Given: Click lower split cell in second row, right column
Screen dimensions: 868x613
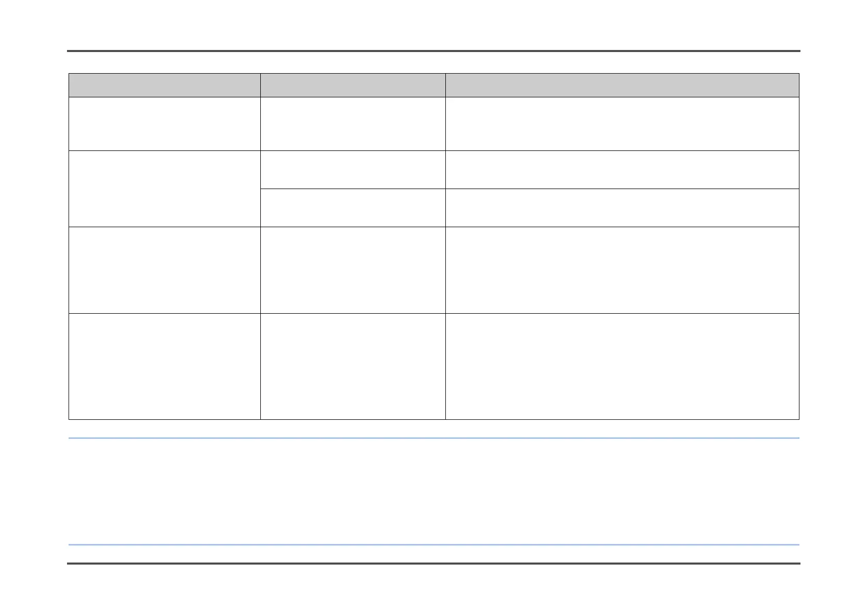Looking at the screenshot, I should (x=622, y=208).
